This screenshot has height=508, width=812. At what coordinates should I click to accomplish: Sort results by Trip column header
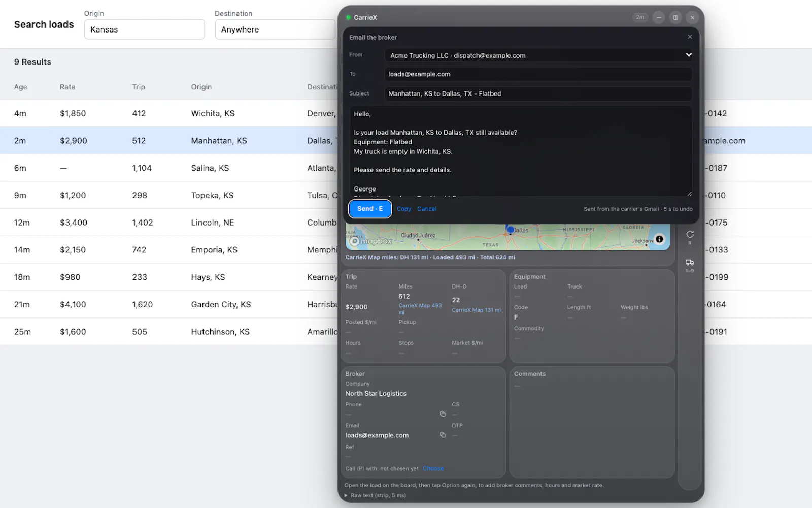pyautogui.click(x=139, y=87)
